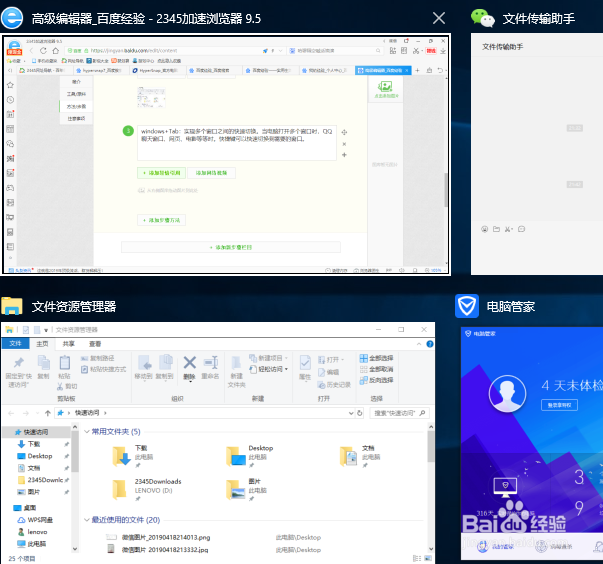
Task: Select Desktop in the navigation pane
Action: (x=40, y=456)
